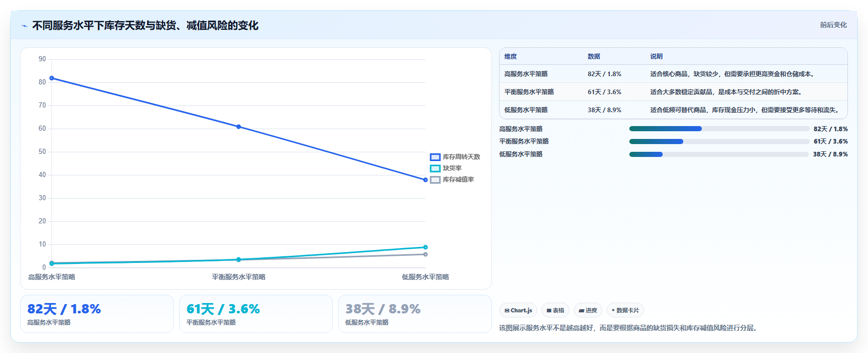Viewport: 868px width, 353px height.
Task: Toggle the 缺货率 legend swatch
Action: (435, 168)
